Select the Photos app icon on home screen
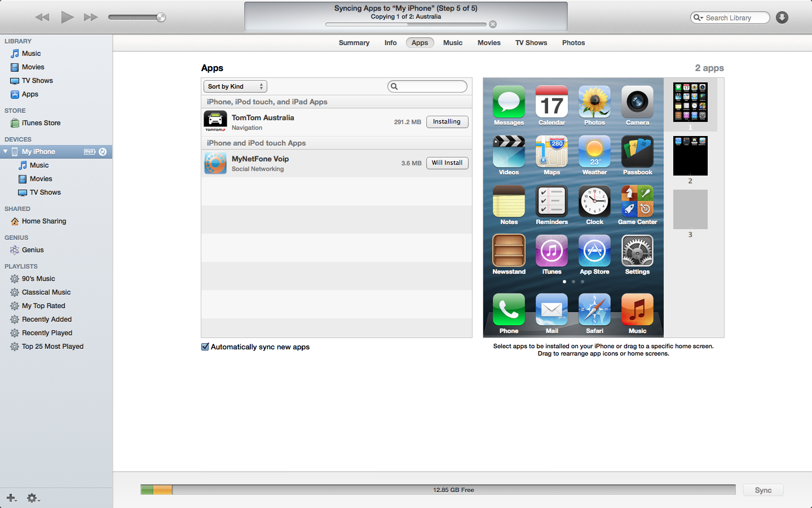The height and width of the screenshot is (508, 812). (594, 102)
